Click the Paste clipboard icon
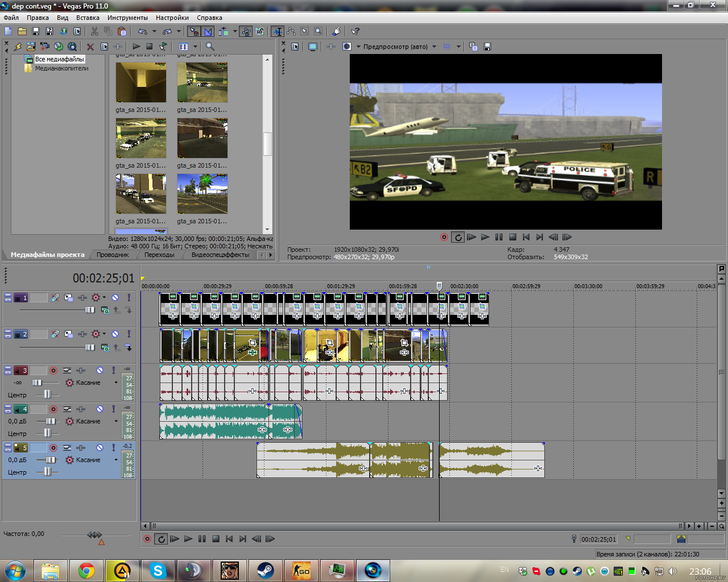Viewport: 728px width, 582px height. pos(122,31)
